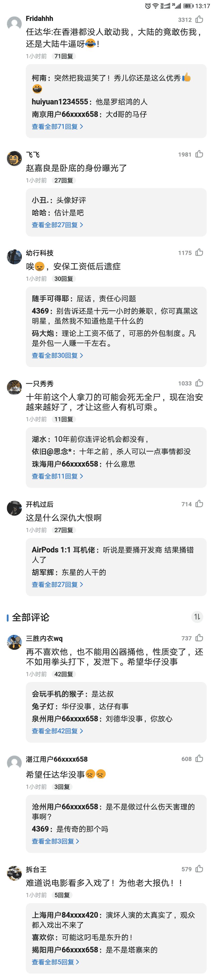
Task: Open 飞飞's profile avatar
Action: click(15, 158)
